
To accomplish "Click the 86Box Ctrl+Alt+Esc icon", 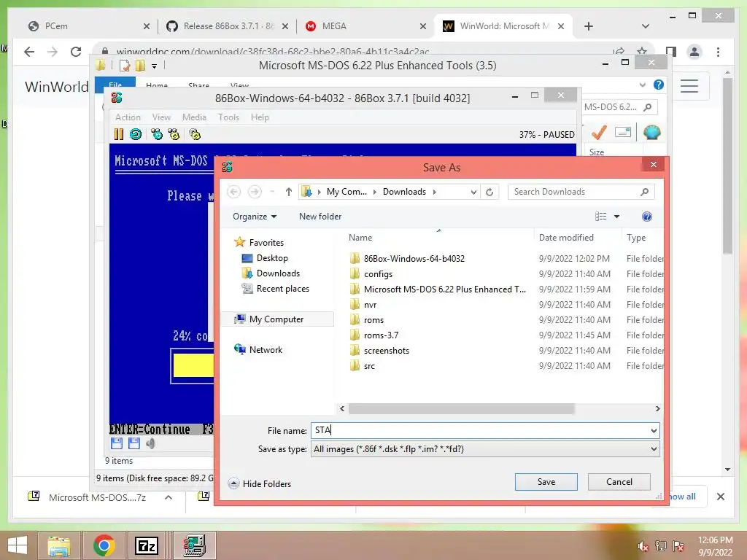I will click(174, 134).
